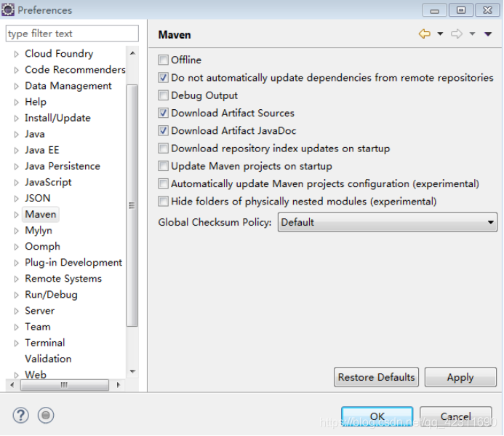Viewport: 504px width, 436px height.
Task: Select Run/Debug preference category
Action: 51,295
